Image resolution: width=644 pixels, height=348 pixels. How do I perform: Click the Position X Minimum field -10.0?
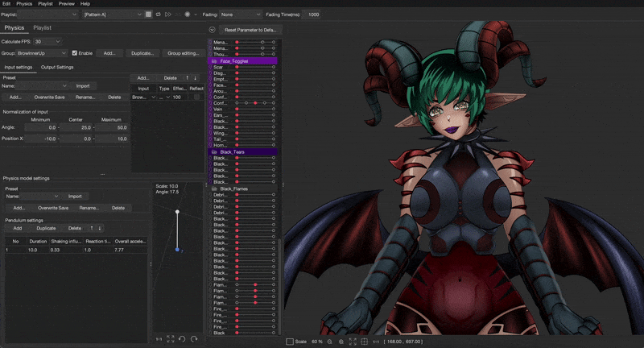[40, 139]
